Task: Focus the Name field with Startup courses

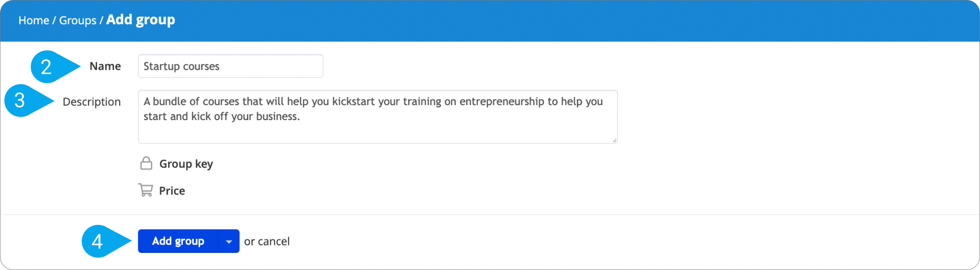Action: (x=230, y=66)
